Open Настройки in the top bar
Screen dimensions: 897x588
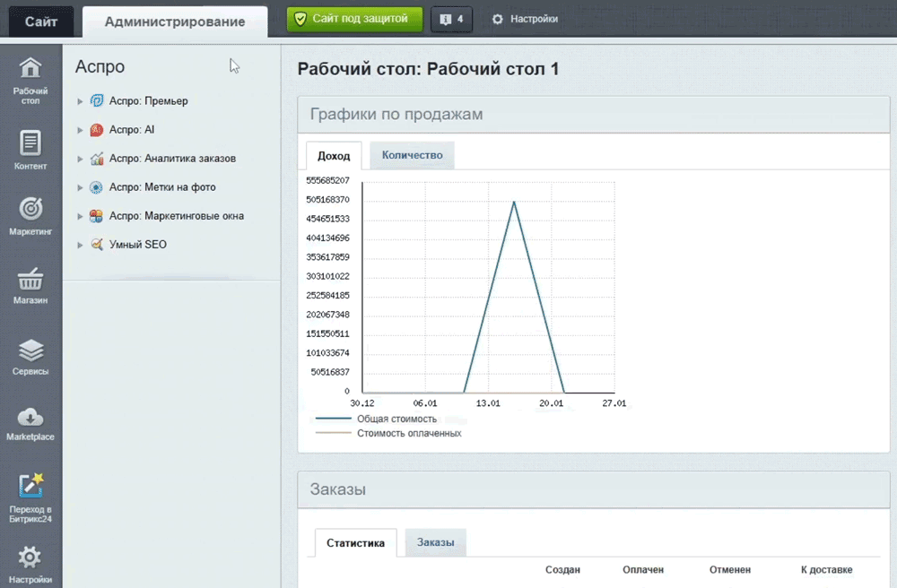525,19
